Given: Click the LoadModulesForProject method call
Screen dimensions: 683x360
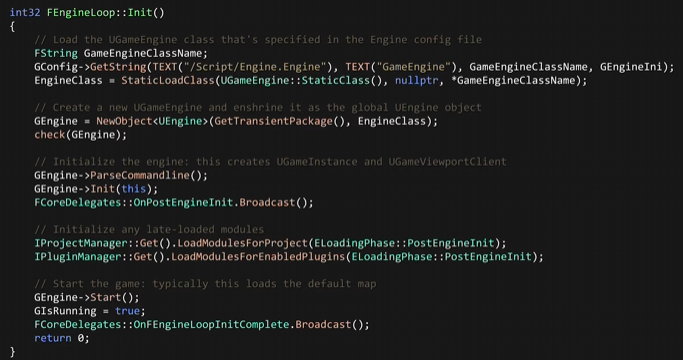Looking at the screenshot, I should point(242,243).
